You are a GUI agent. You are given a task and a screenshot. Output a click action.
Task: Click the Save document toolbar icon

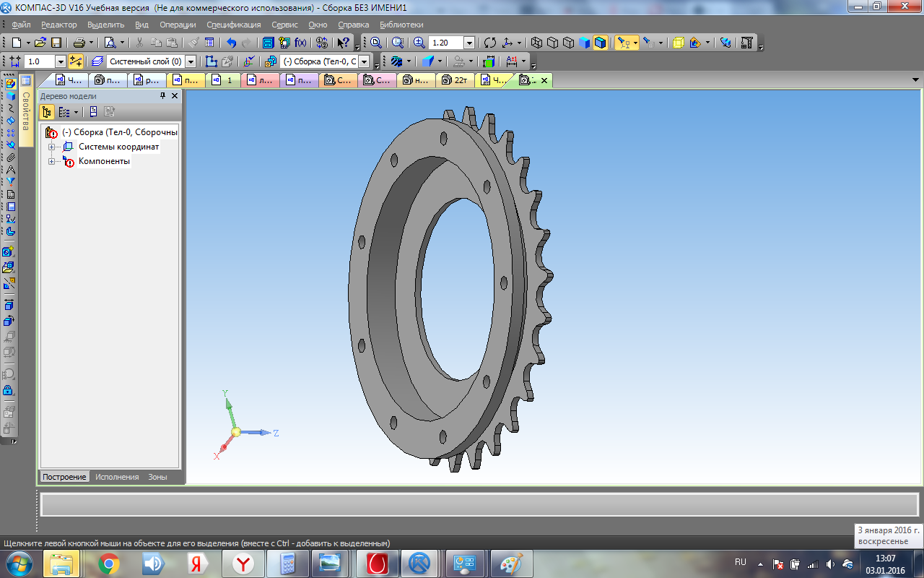pyautogui.click(x=56, y=43)
